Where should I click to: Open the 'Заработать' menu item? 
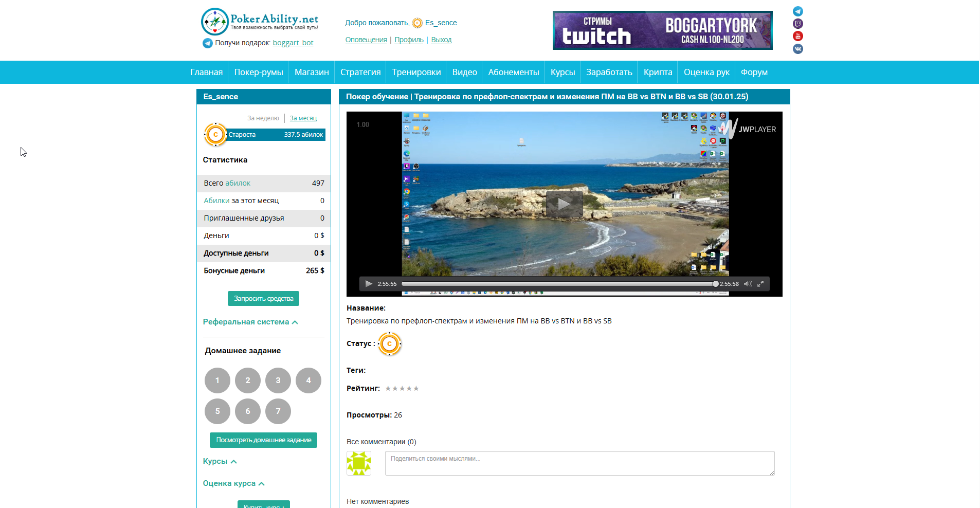pyautogui.click(x=609, y=72)
